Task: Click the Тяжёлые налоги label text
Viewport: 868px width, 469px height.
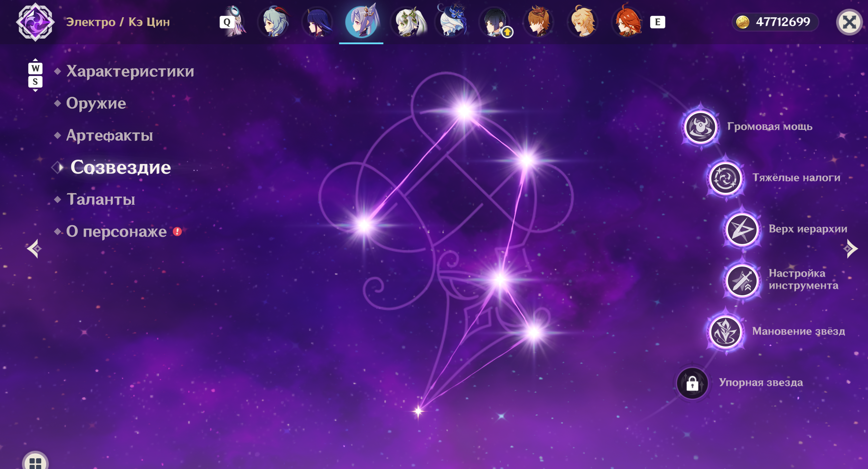Action: (x=796, y=178)
